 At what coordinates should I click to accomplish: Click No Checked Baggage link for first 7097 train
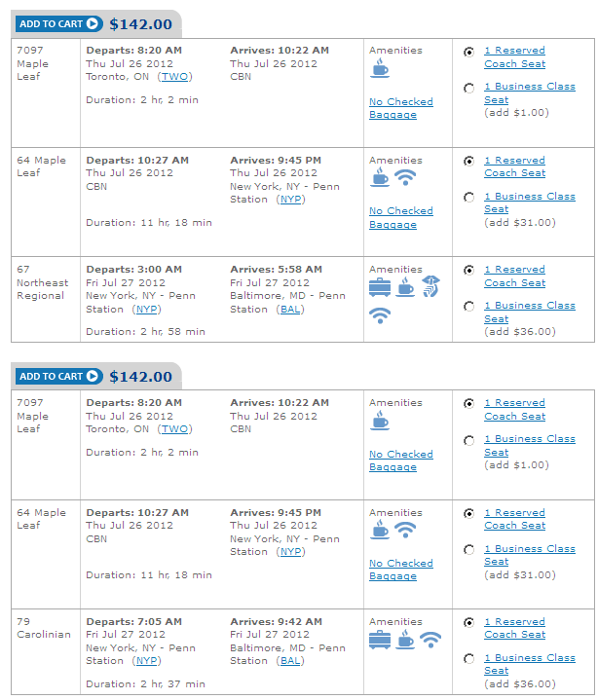400,108
